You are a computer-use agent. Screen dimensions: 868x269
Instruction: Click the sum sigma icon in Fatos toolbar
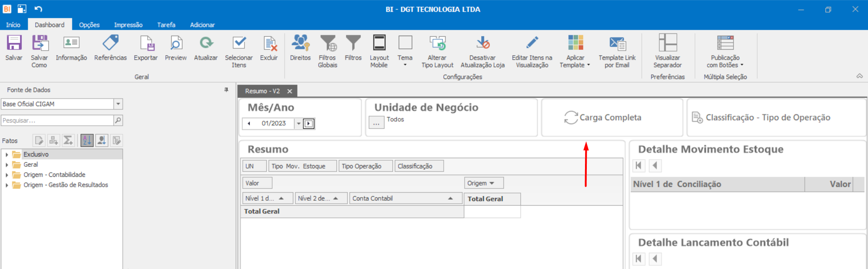click(68, 141)
